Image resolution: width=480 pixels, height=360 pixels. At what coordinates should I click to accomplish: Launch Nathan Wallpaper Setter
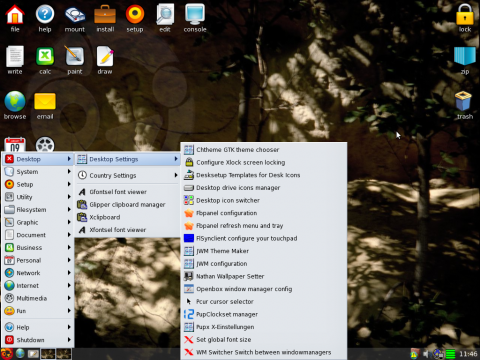coord(264,276)
